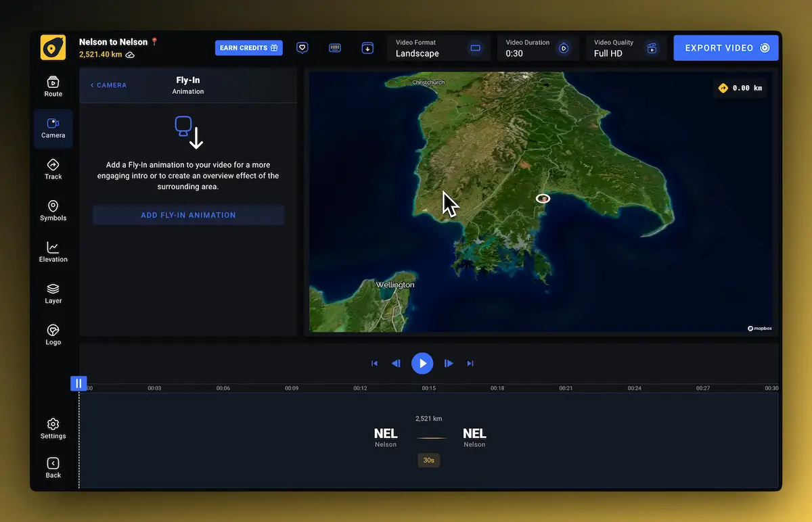Open Settings from the sidebar
812x522 pixels.
tap(53, 429)
